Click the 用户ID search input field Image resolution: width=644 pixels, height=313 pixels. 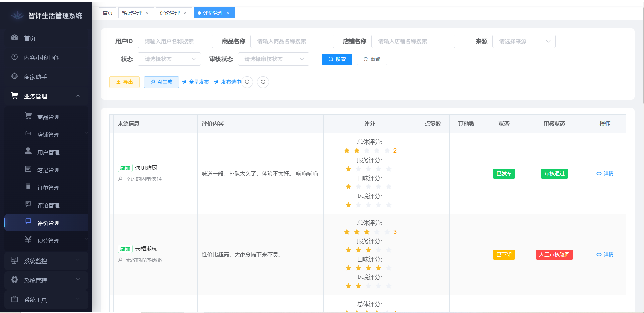click(x=175, y=41)
